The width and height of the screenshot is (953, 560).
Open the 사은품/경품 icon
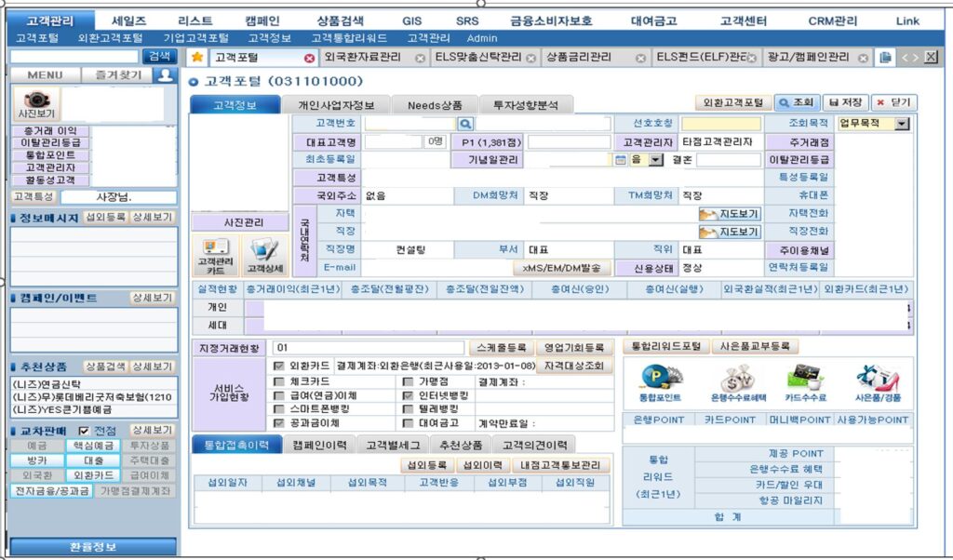point(878,383)
